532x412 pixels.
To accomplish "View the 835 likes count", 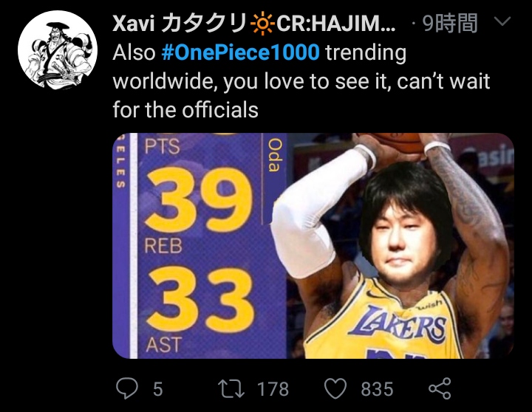I will tap(377, 389).
